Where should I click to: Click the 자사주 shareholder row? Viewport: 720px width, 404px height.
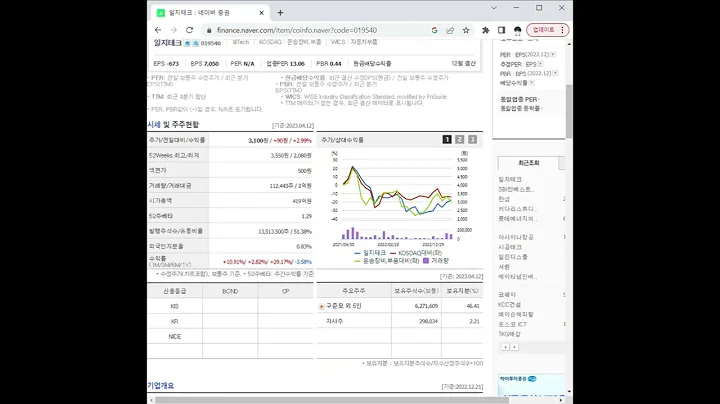click(x=399, y=321)
